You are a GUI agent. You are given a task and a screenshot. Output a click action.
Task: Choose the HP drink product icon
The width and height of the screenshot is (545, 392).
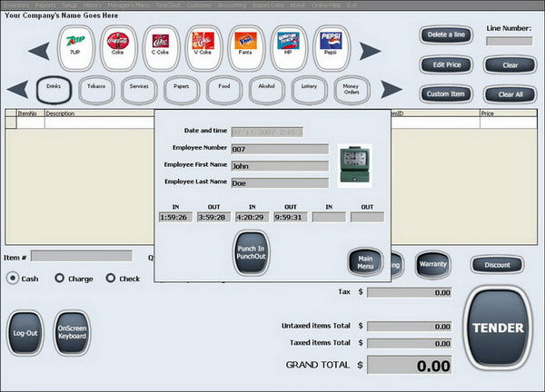[289, 48]
